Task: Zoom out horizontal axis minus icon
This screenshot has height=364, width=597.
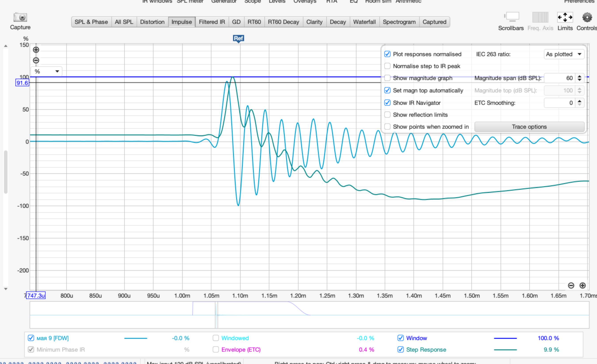Action: pos(571,285)
